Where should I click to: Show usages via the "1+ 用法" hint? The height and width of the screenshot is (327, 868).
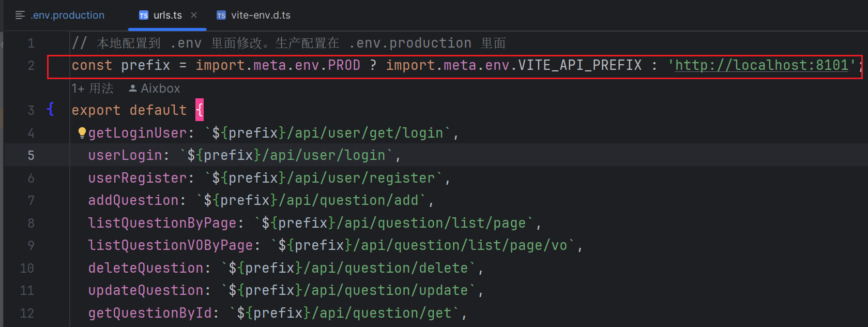[93, 88]
